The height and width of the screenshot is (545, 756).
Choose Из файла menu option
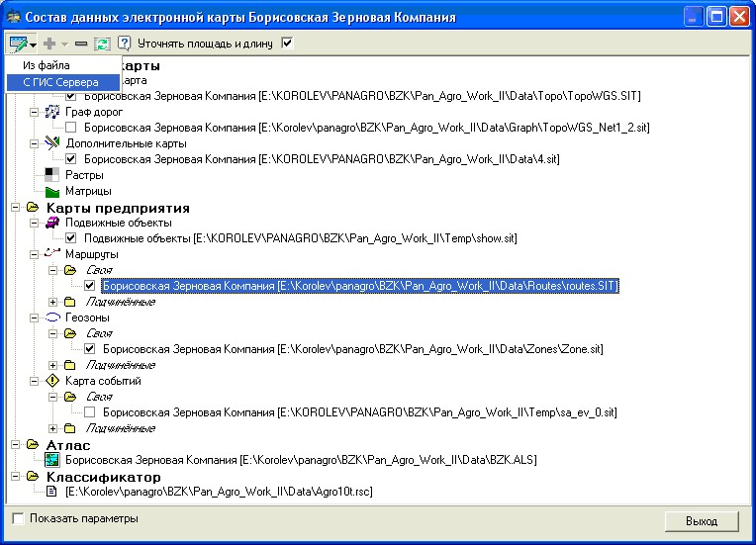click(x=46, y=64)
